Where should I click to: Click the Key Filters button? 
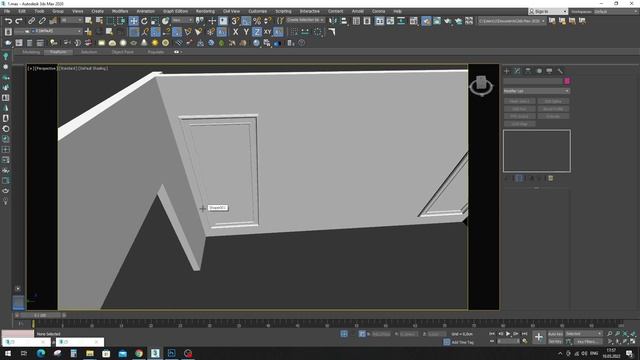[588, 341]
